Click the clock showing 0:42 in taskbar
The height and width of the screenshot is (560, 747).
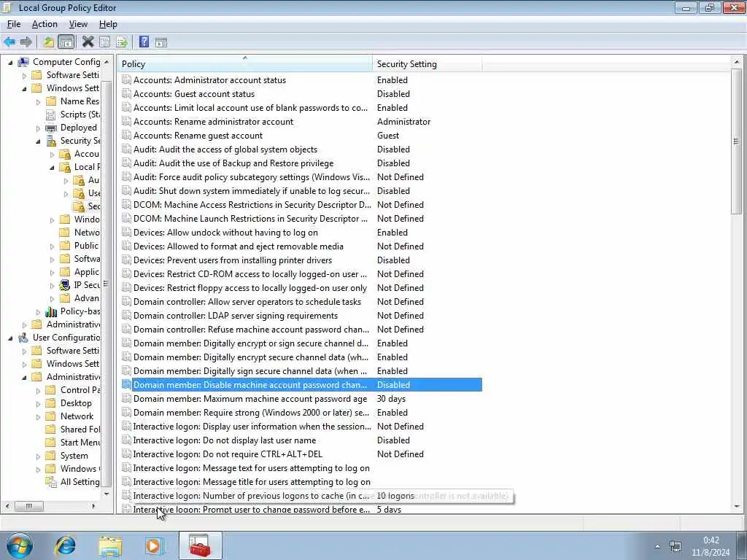[711, 540]
